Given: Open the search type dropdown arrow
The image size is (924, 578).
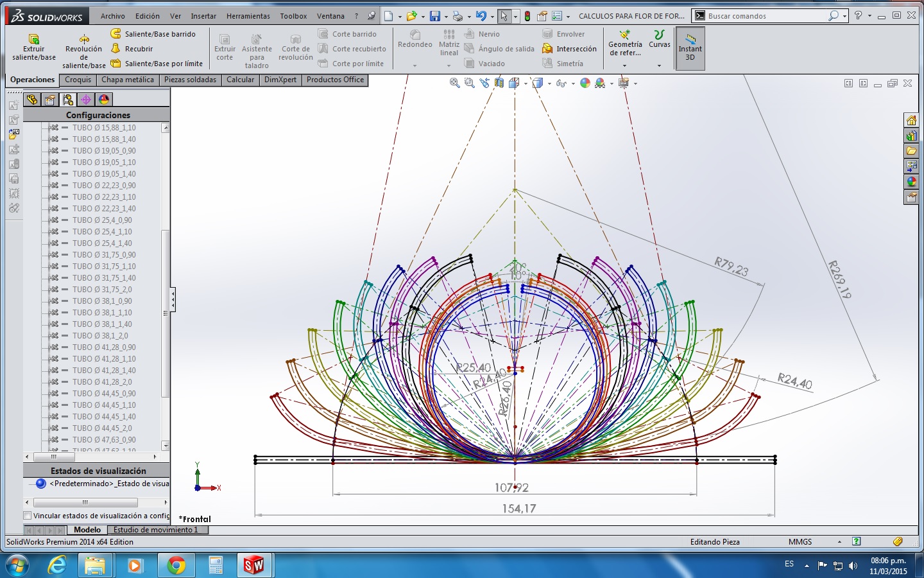Looking at the screenshot, I should pos(844,16).
